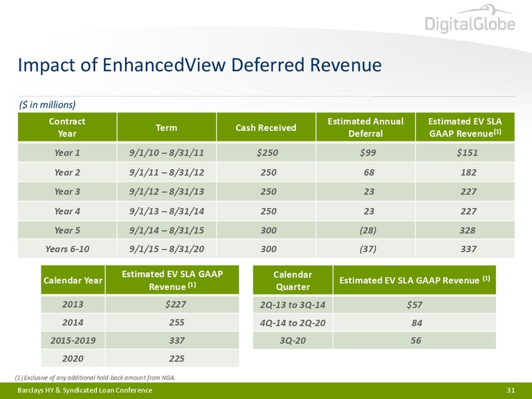Select the "Year 3" row label
Viewport: 532px width, 399px height.
pyautogui.click(x=67, y=192)
